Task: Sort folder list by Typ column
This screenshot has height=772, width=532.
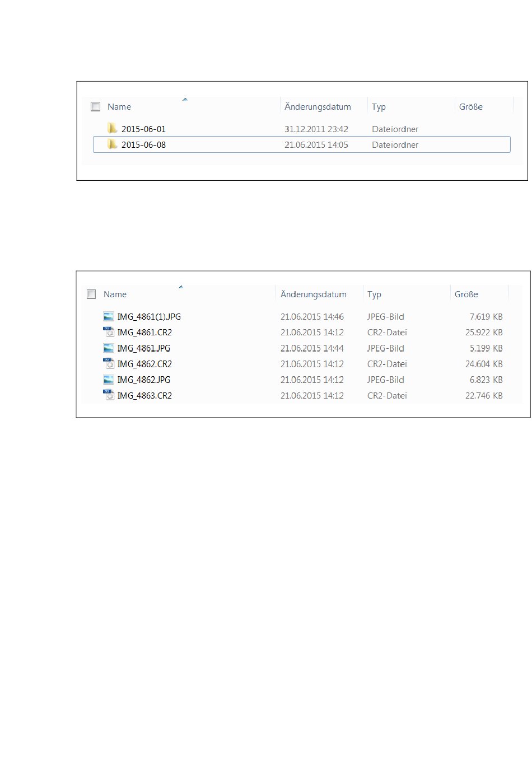Action: point(379,107)
